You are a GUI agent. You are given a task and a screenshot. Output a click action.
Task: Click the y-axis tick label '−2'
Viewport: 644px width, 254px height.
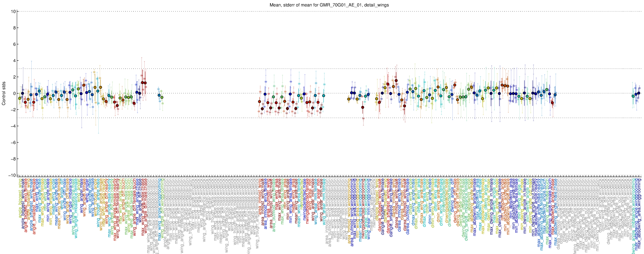click(x=13, y=110)
